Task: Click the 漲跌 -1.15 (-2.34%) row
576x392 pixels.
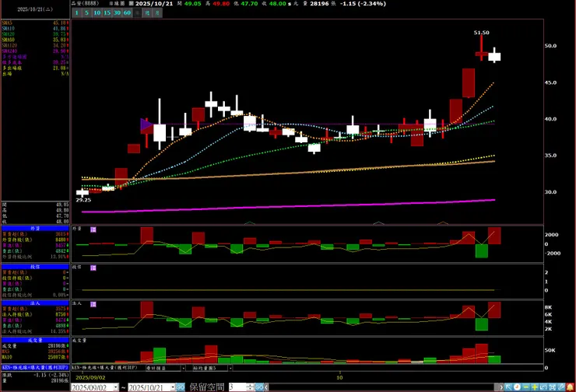Action: [x=35, y=375]
